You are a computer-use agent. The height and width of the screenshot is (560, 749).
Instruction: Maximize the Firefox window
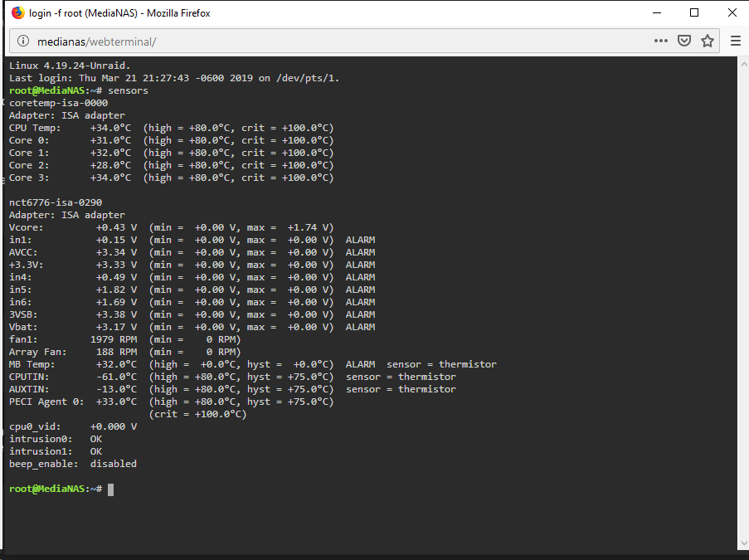[694, 13]
